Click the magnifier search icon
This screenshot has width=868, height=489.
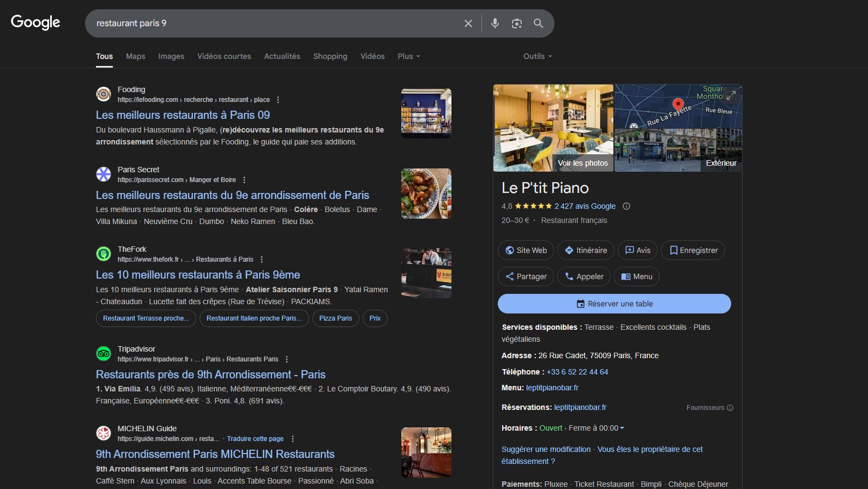[x=538, y=23]
